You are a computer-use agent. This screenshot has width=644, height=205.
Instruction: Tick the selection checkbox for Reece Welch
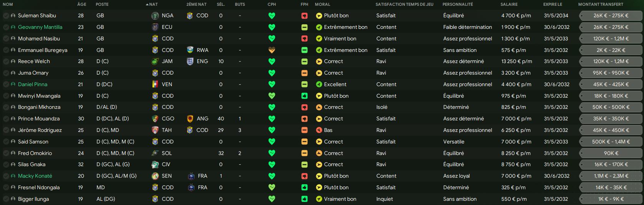[x=6, y=62]
